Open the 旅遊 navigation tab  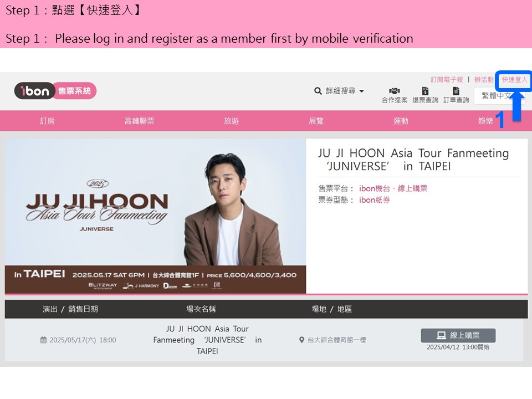point(232,121)
